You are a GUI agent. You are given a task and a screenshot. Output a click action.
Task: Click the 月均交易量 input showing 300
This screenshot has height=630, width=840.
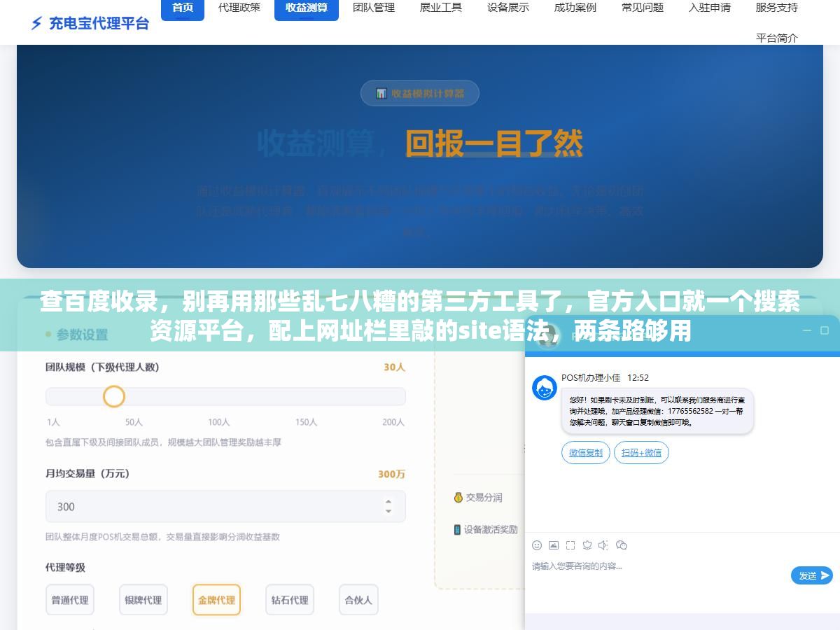click(225, 506)
